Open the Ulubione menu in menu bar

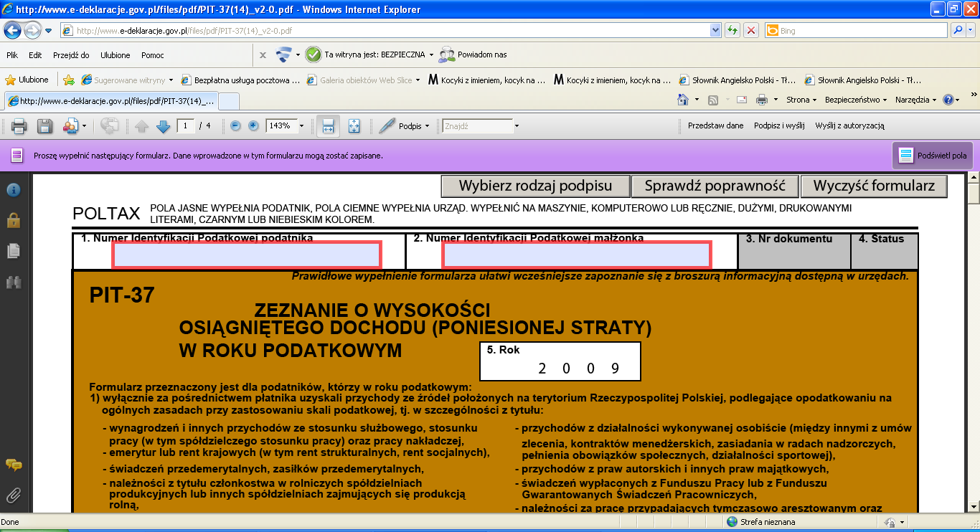coord(116,55)
